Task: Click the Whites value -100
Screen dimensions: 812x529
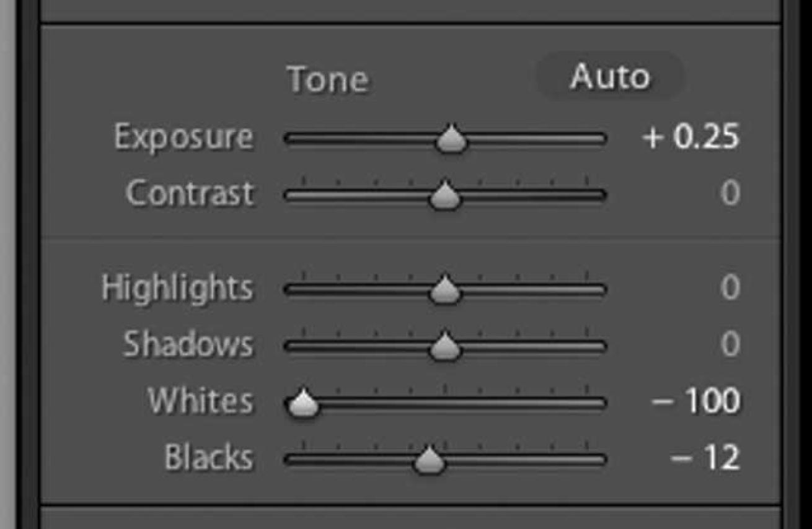Action: pos(695,401)
